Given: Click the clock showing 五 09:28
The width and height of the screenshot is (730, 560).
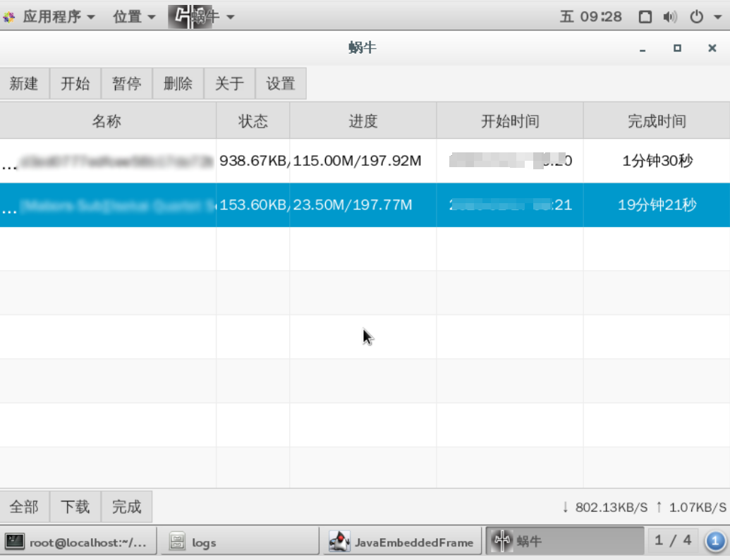Looking at the screenshot, I should pos(590,17).
